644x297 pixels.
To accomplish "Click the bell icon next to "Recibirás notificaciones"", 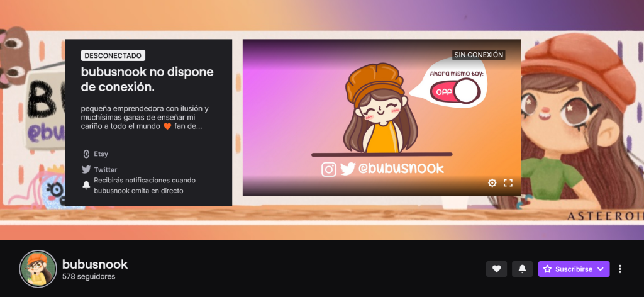I will pyautogui.click(x=86, y=185).
